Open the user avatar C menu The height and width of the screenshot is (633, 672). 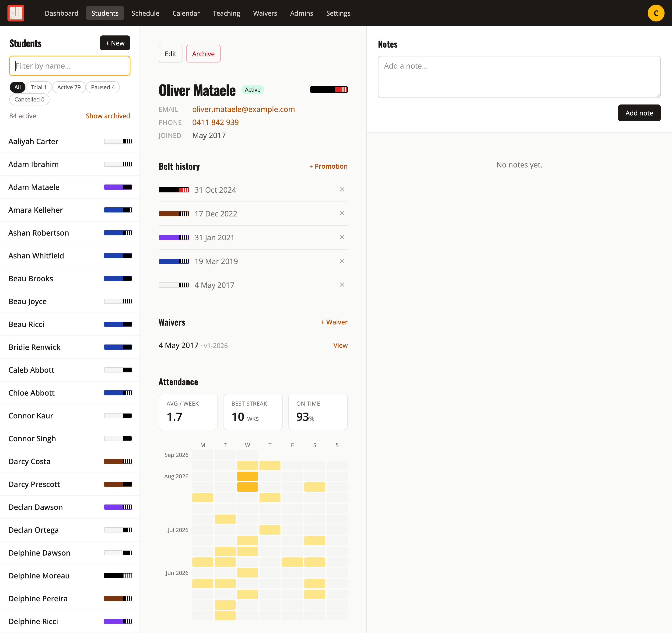tap(656, 13)
